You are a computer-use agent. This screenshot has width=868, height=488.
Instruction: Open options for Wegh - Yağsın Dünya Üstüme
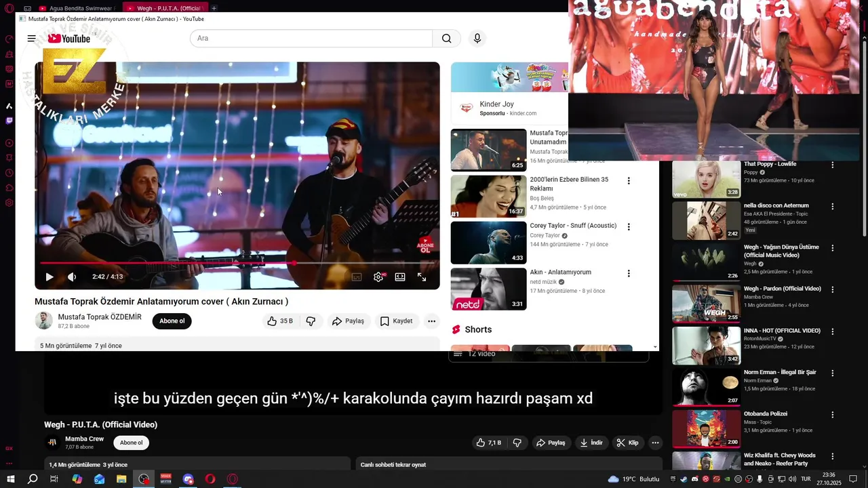point(833,248)
